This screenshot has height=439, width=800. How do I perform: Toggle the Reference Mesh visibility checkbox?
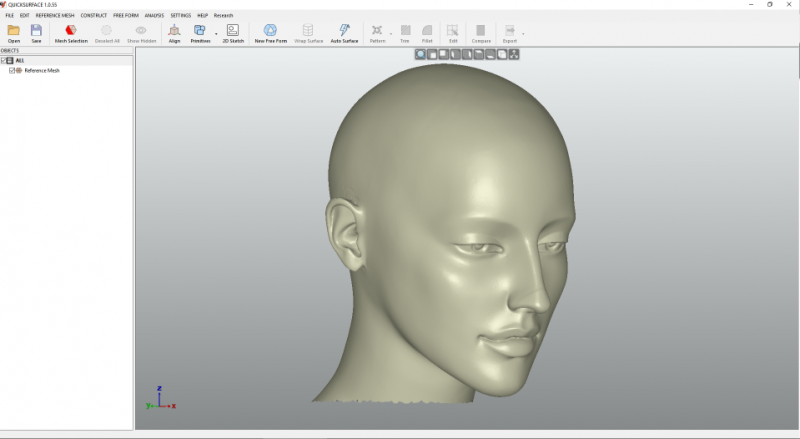pos(11,70)
